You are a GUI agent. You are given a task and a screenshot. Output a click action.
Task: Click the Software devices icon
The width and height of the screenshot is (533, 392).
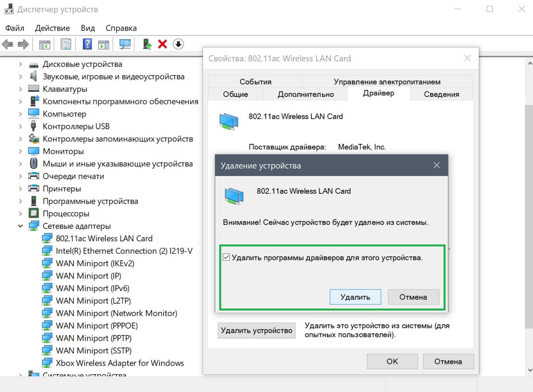tap(34, 201)
